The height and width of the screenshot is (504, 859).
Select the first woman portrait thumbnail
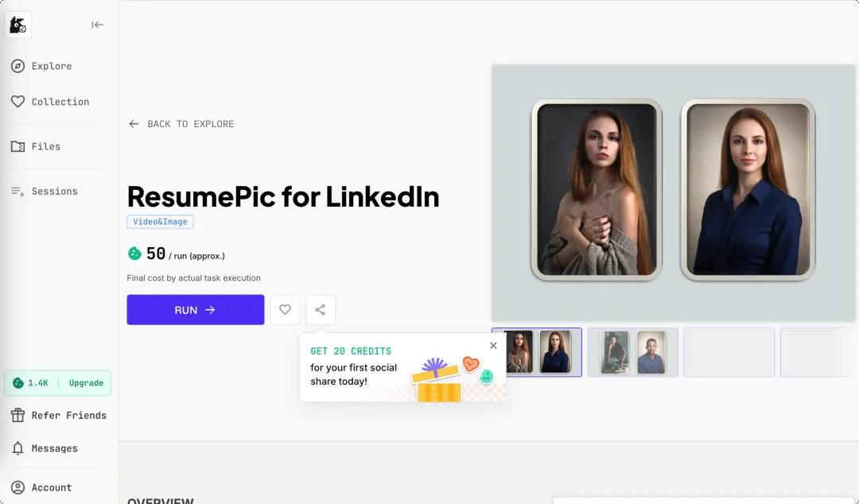[537, 352]
